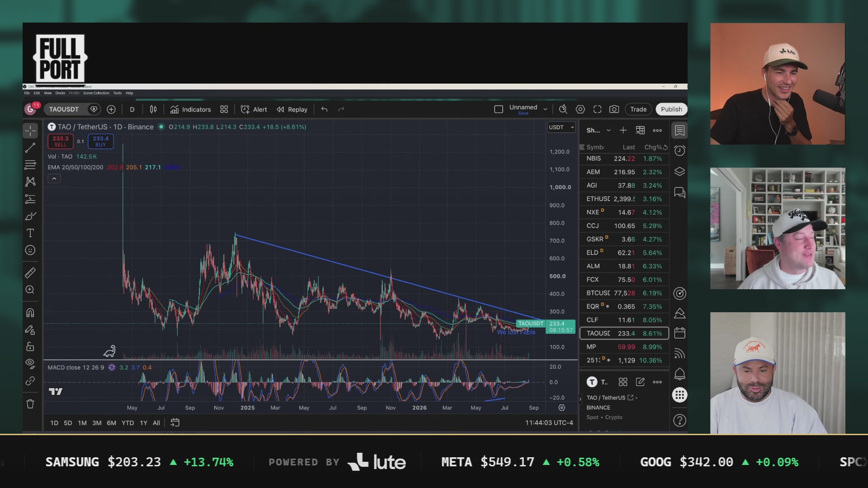The height and width of the screenshot is (488, 868).
Task: Toggle magnet mode for drawings
Action: (x=30, y=313)
